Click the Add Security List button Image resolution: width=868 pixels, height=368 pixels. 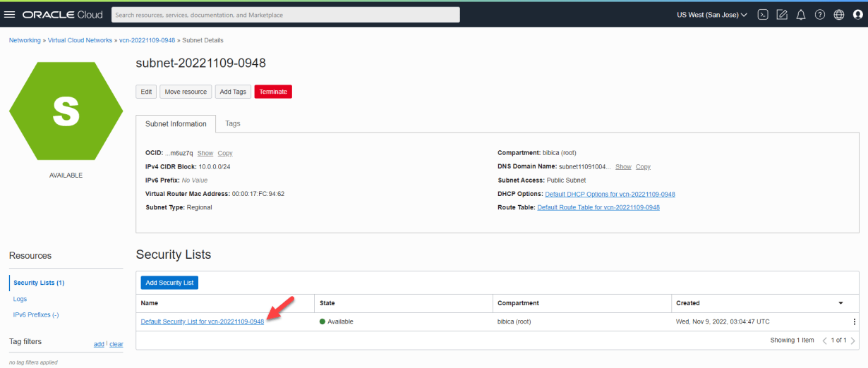click(x=169, y=283)
